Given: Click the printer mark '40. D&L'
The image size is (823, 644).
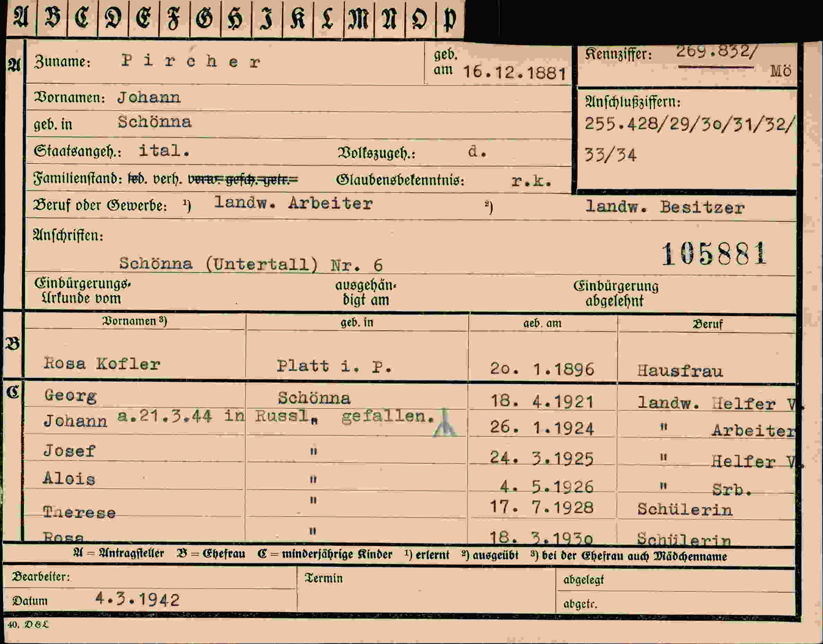Looking at the screenshot, I should click(x=28, y=624).
